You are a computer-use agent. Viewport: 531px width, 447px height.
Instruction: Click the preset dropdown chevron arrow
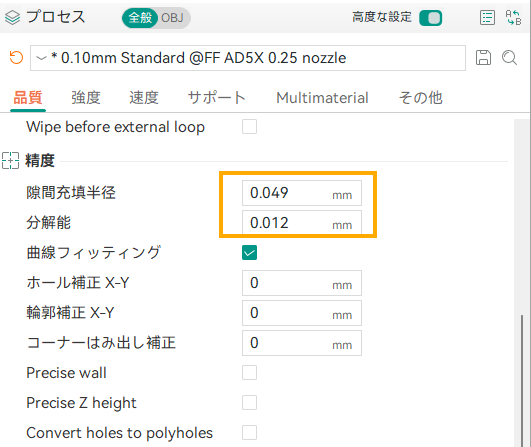point(41,58)
